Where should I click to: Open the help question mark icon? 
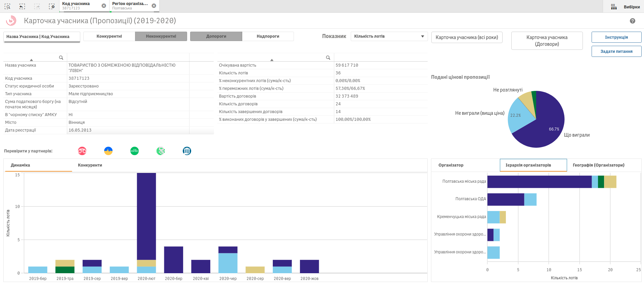pyautogui.click(x=632, y=21)
